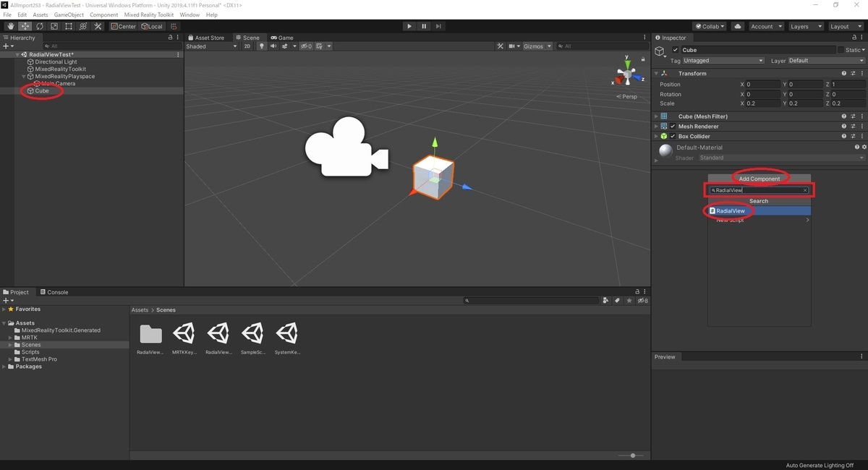This screenshot has width=868, height=470.
Task: Open the custom editor tools button
Action: click(98, 26)
